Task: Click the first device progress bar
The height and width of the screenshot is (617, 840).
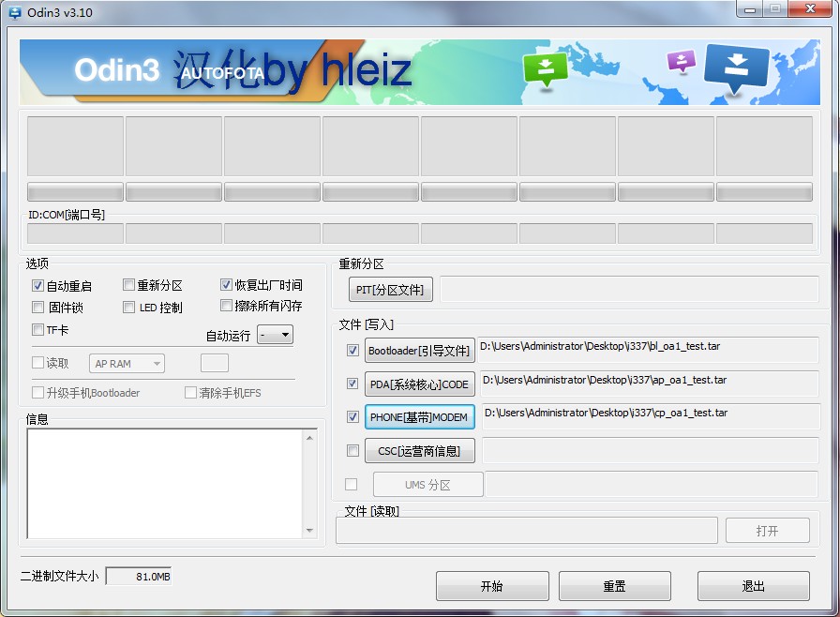Action: pos(75,191)
